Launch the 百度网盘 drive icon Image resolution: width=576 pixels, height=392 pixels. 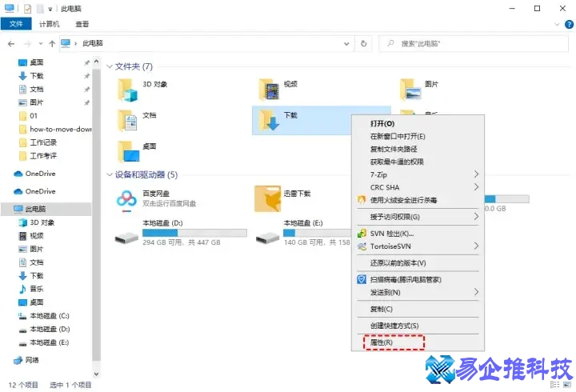click(x=126, y=201)
